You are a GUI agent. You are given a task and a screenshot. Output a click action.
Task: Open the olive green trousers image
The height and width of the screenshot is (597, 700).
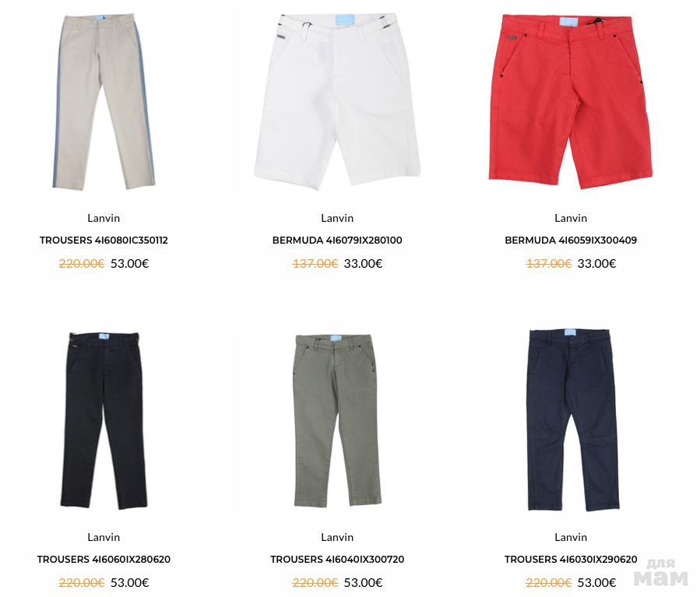(x=337, y=421)
